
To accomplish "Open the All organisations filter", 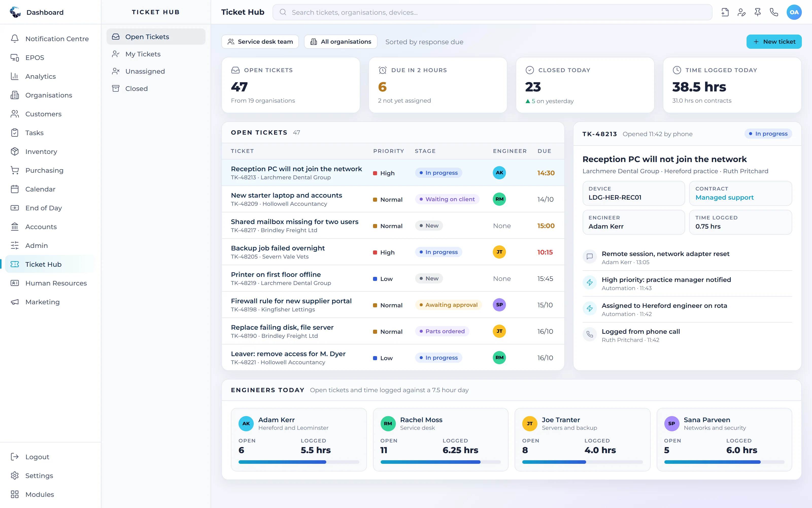I will coord(341,42).
